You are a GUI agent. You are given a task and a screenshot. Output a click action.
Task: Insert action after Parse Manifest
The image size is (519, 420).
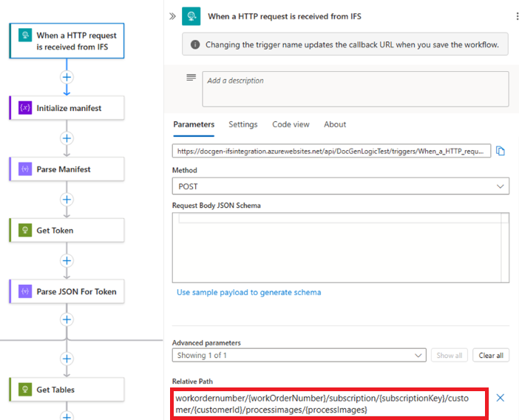pyautogui.click(x=67, y=200)
